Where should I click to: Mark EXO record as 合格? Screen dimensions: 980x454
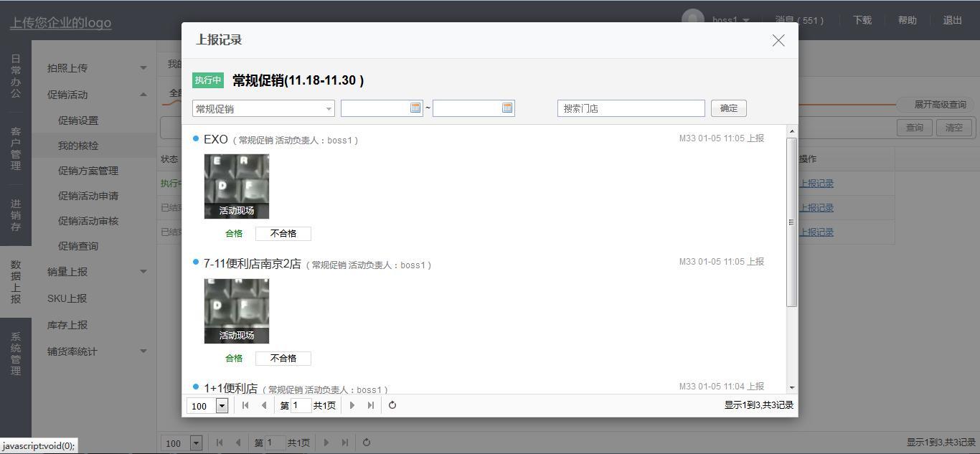tap(234, 234)
